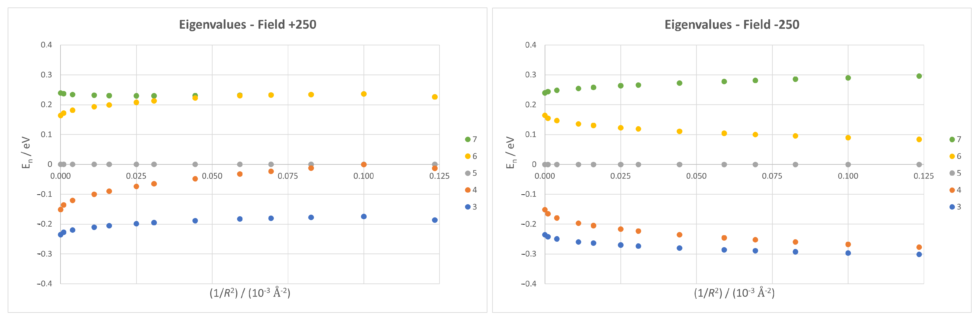Select gray series 5 legend marker in left chart
980x325 pixels.
(x=468, y=173)
